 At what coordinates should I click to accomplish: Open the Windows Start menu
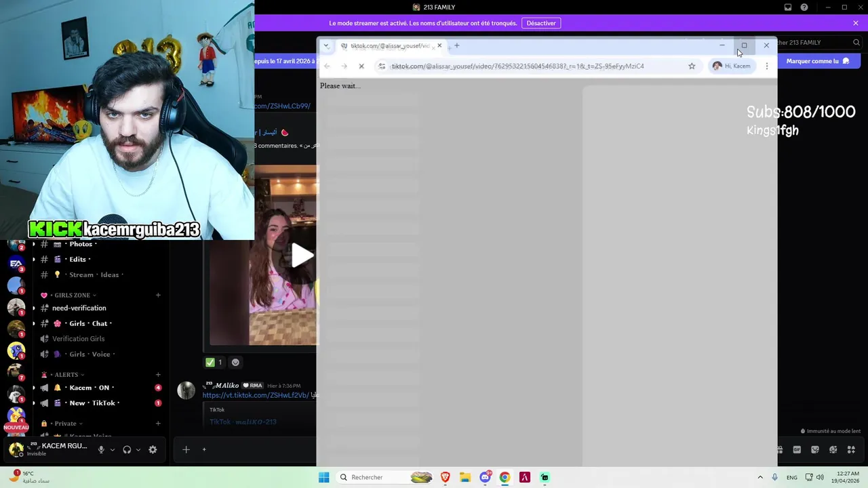(x=323, y=477)
